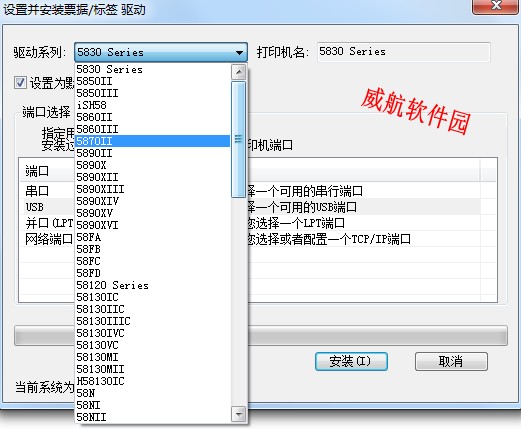Click the 取消 cancel button
This screenshot has height=429, width=521.
point(451,361)
